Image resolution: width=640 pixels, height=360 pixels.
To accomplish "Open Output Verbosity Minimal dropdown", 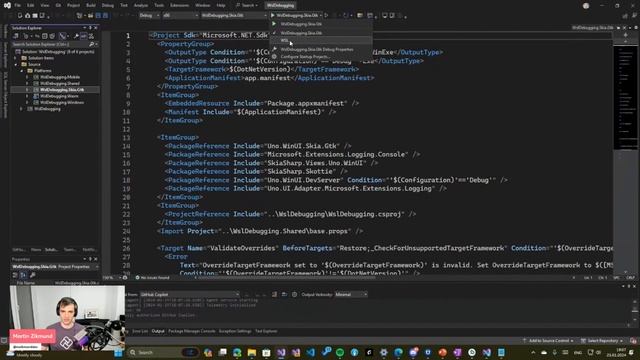I will coord(351,294).
